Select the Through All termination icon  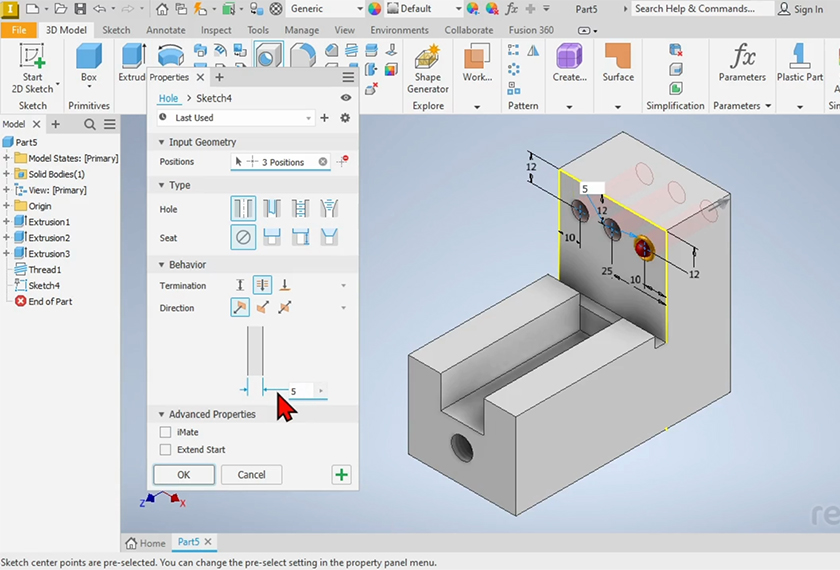262,285
